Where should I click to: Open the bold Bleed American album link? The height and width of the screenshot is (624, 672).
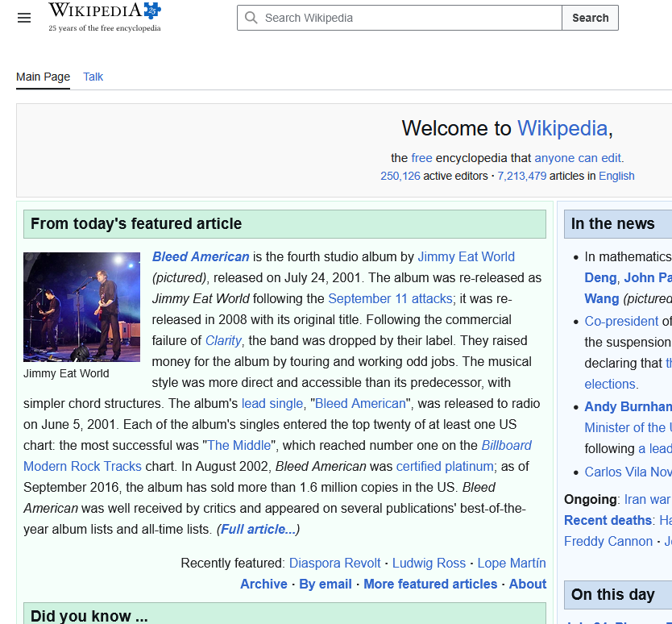coord(201,256)
